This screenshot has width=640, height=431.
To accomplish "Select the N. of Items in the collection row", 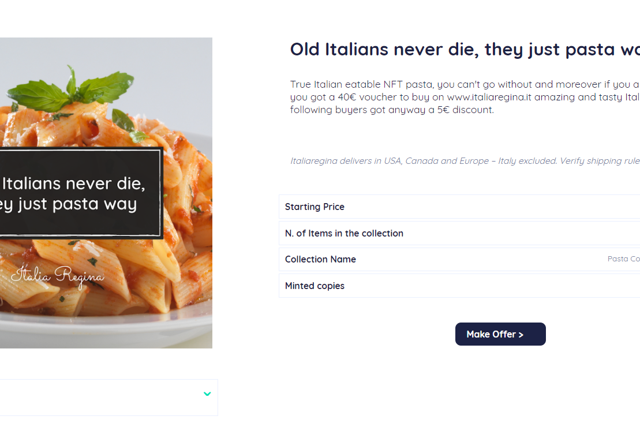I will coord(460,233).
